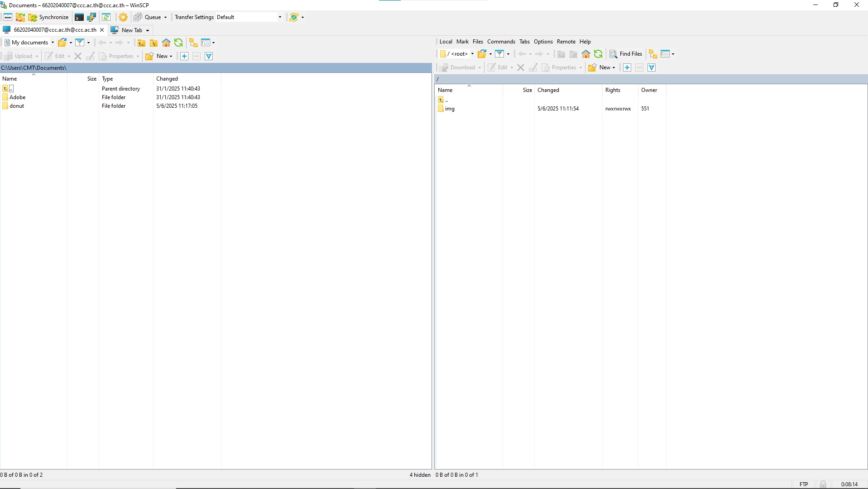868x489 pixels.
Task: Open in PuTTY icon
Action: [x=91, y=17]
